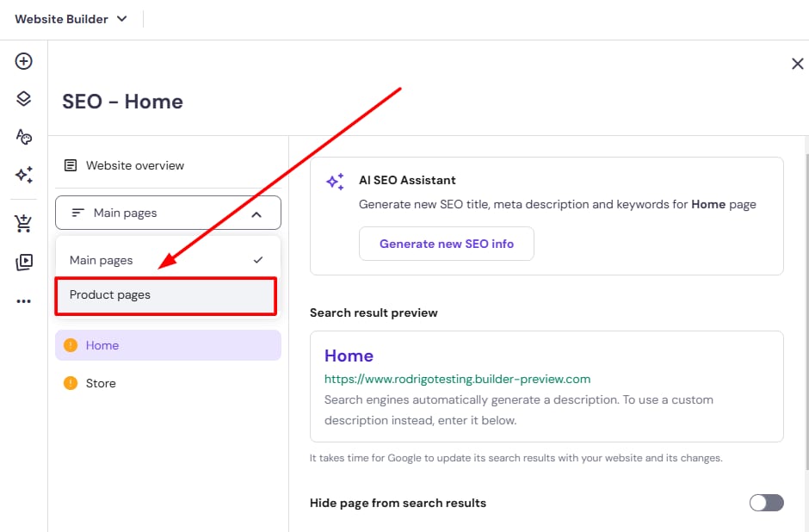This screenshot has height=532, width=809.
Task: Select the Store page entry
Action: pyautogui.click(x=101, y=383)
